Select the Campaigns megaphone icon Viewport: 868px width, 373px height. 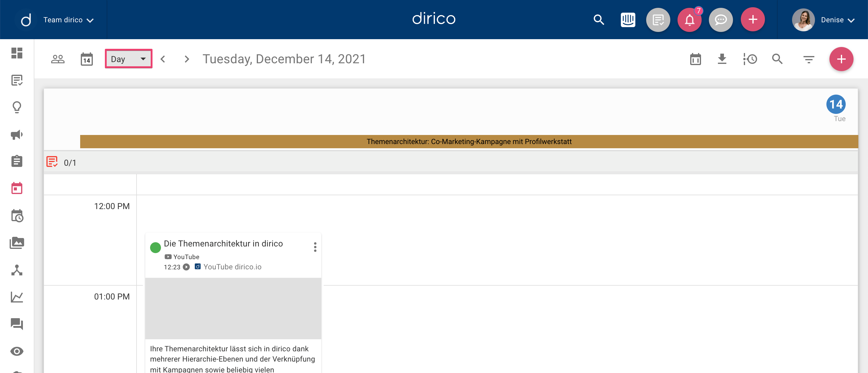click(17, 134)
